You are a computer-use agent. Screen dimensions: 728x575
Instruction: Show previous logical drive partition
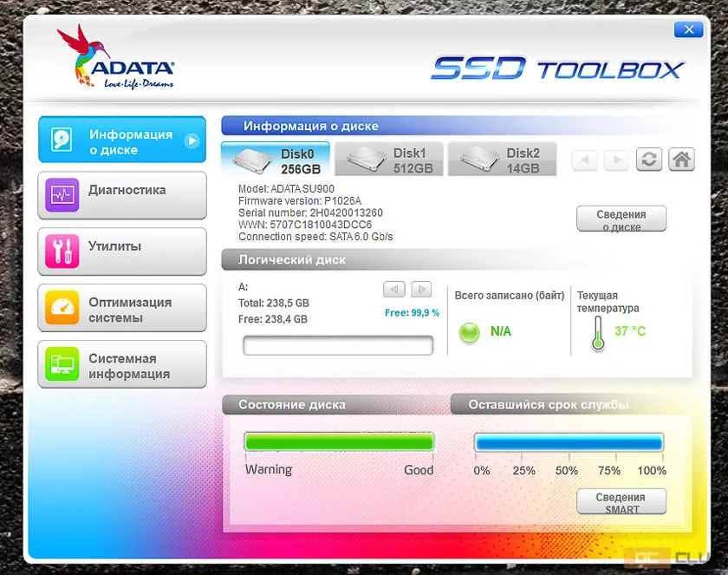pyautogui.click(x=394, y=290)
